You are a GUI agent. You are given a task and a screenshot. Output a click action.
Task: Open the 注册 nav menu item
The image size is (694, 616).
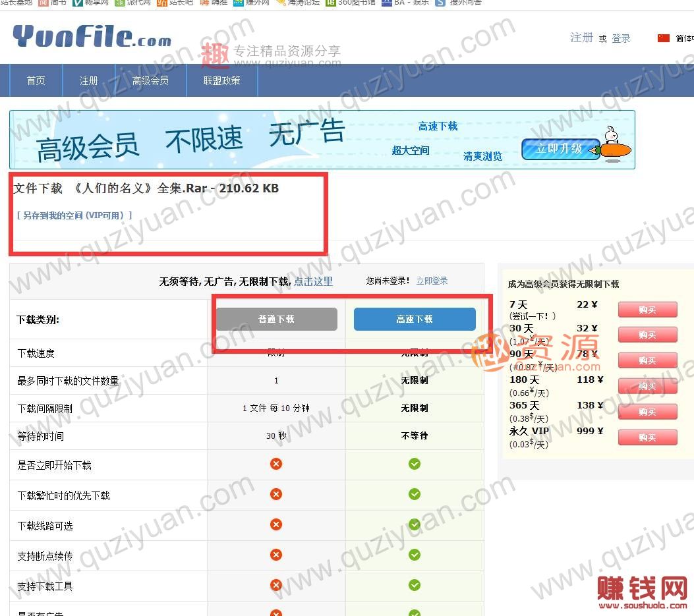(x=88, y=80)
